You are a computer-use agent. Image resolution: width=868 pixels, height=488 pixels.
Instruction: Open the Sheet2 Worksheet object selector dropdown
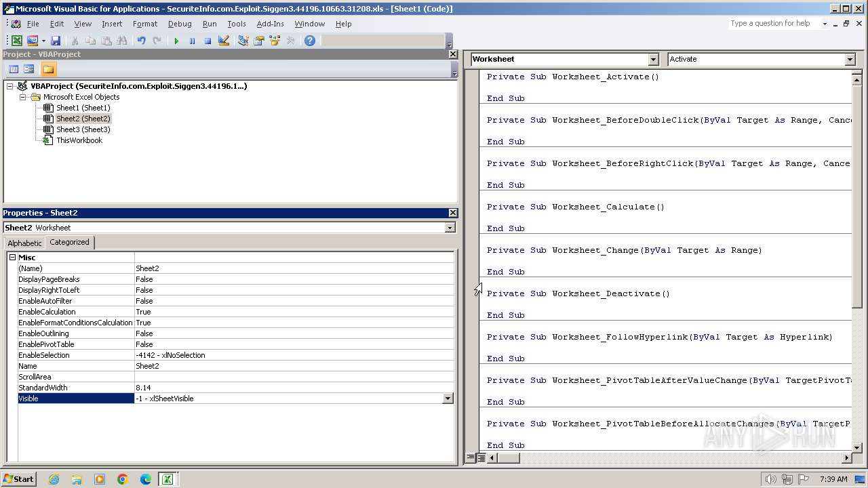[x=450, y=228]
